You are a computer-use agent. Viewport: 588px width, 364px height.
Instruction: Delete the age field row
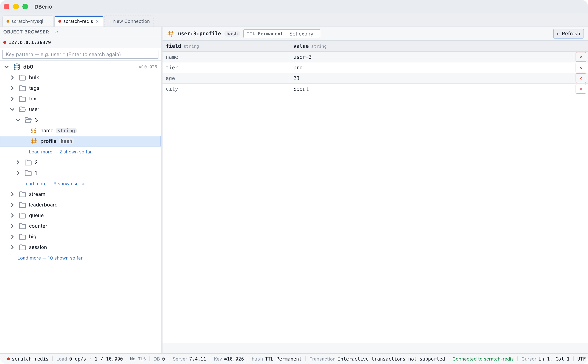(x=580, y=78)
